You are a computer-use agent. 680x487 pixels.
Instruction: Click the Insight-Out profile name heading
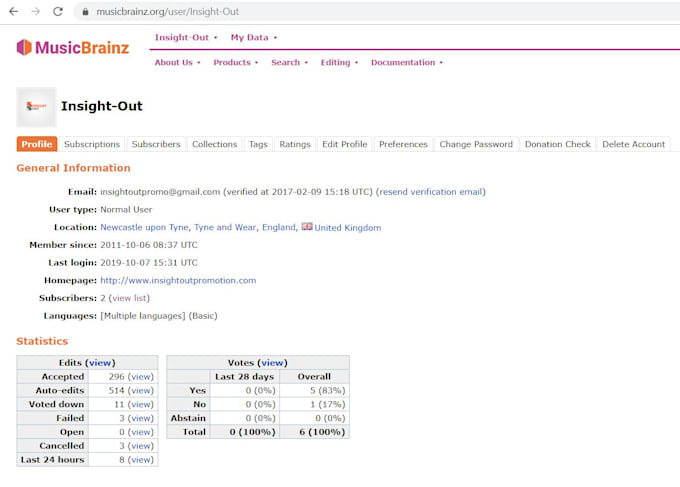(x=101, y=106)
